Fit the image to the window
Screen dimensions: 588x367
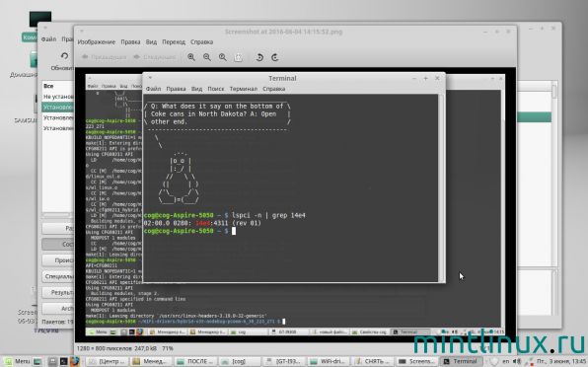point(238,57)
